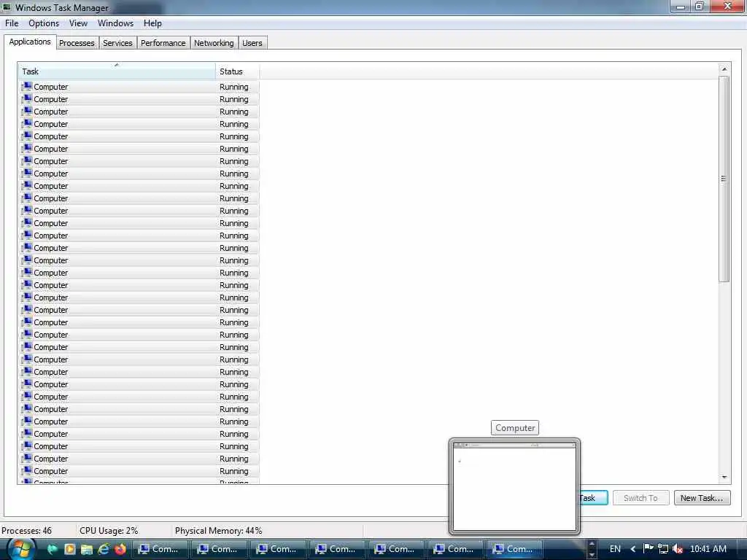Open the Options menu
This screenshot has width=747, height=560.
tap(44, 23)
